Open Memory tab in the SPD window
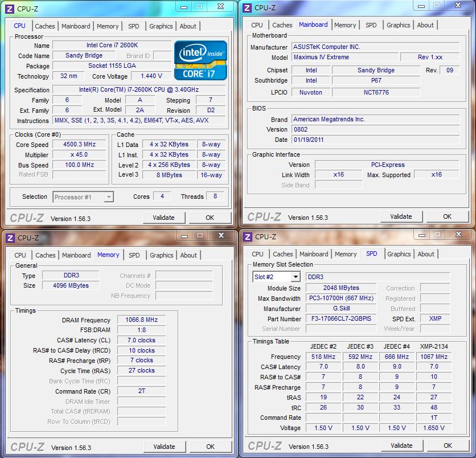 [x=346, y=254]
